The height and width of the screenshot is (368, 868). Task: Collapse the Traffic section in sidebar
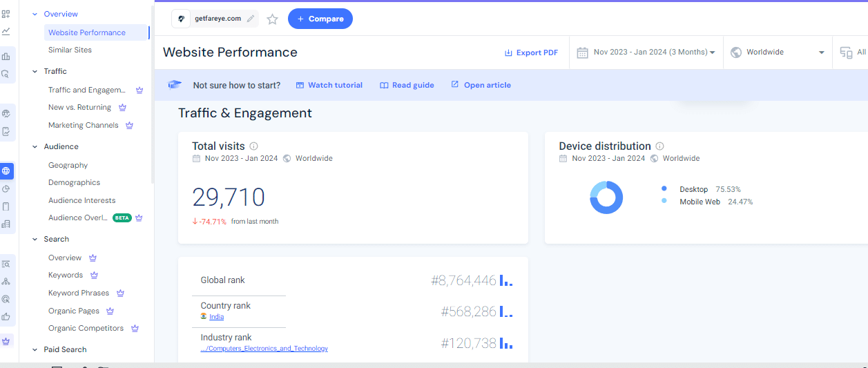tap(35, 71)
